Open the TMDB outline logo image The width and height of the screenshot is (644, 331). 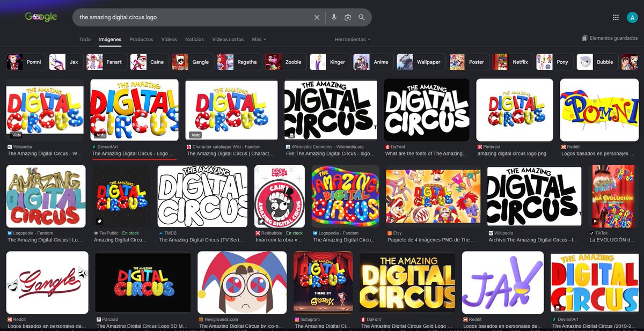tap(203, 196)
